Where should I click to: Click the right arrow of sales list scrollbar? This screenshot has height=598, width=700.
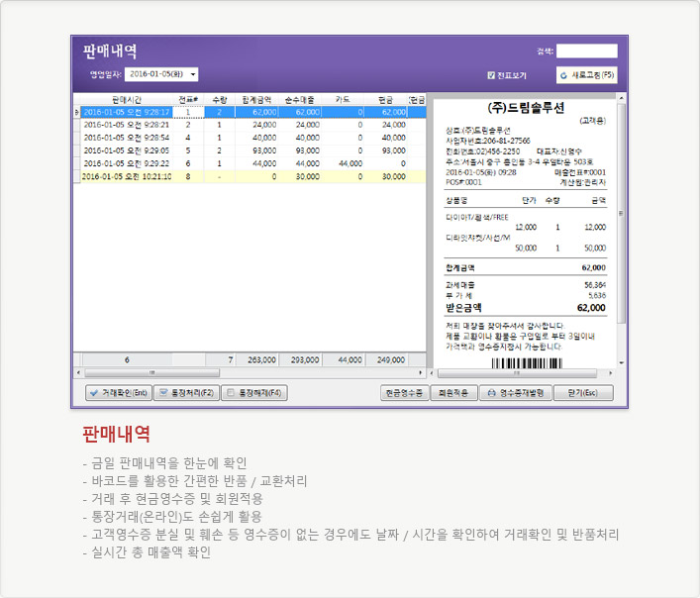coord(421,372)
